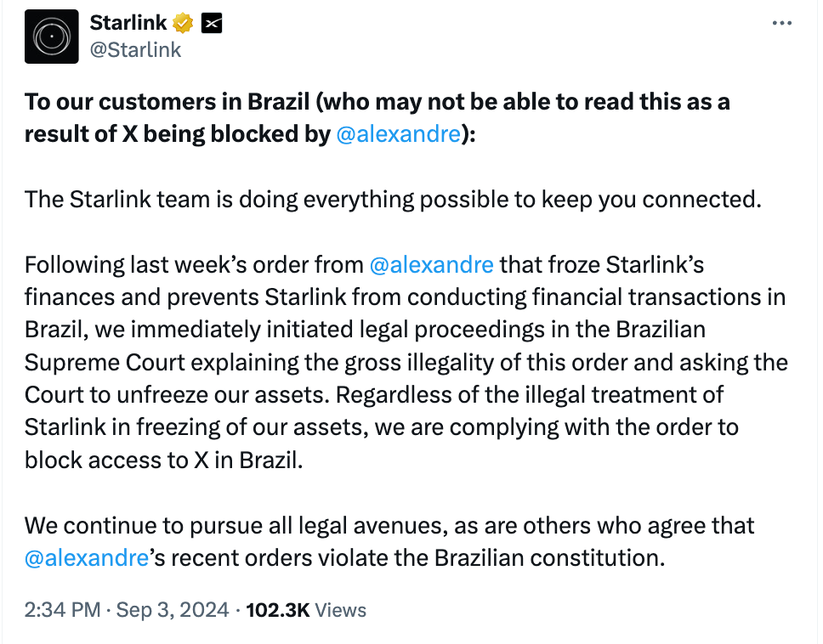
Task: Click the gold verified badge
Action: coord(183,24)
